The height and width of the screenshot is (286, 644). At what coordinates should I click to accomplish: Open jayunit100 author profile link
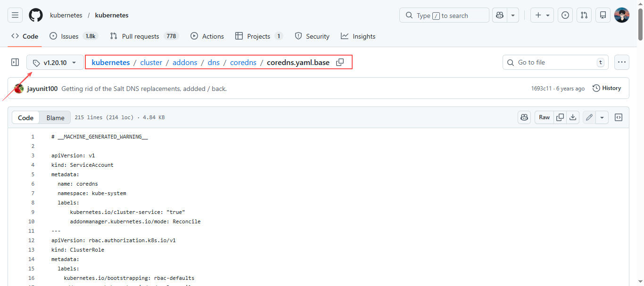[42, 89]
